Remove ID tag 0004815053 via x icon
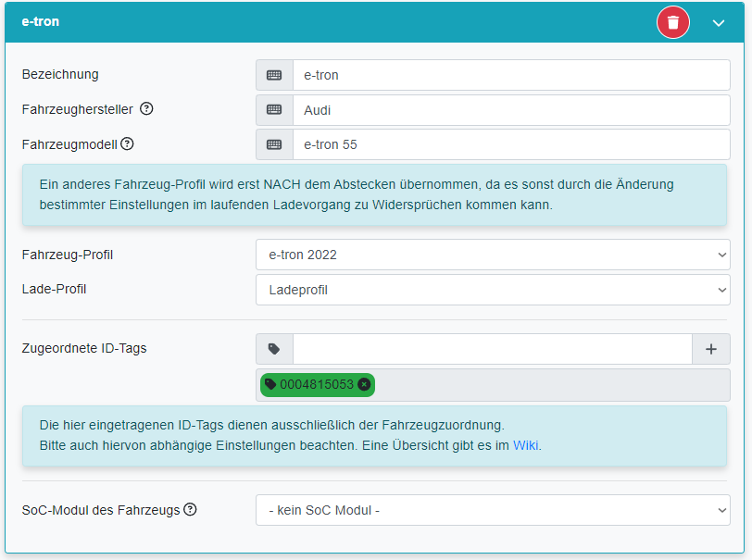This screenshot has width=752, height=560. pyautogui.click(x=365, y=384)
